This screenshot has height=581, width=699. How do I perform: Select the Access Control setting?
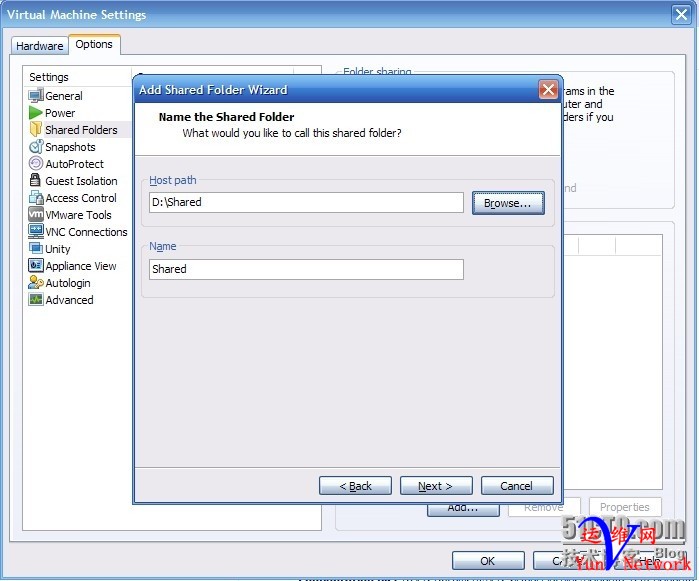[81, 198]
